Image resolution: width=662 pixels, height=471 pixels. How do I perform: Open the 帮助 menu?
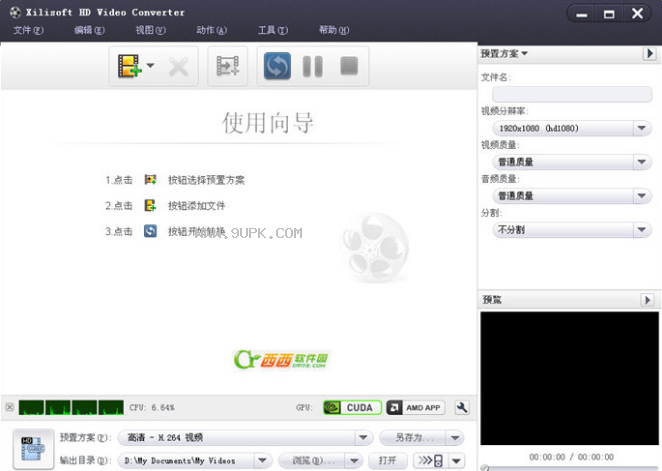coord(334,30)
